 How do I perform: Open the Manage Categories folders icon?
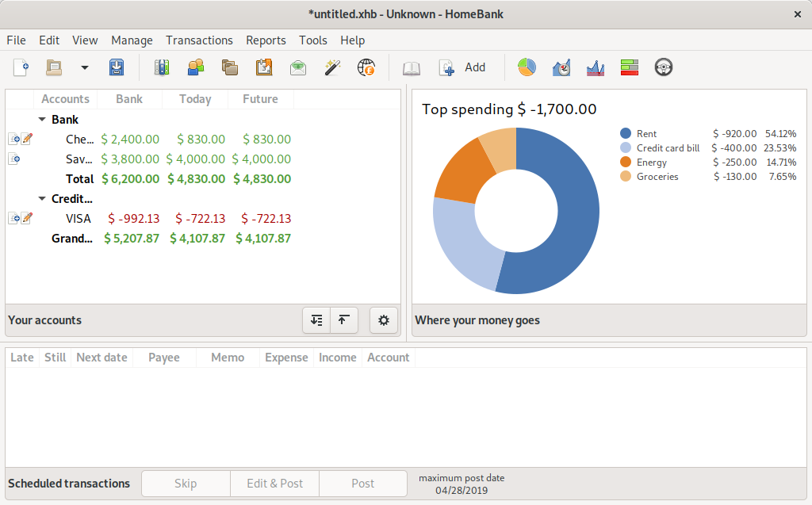(230, 67)
